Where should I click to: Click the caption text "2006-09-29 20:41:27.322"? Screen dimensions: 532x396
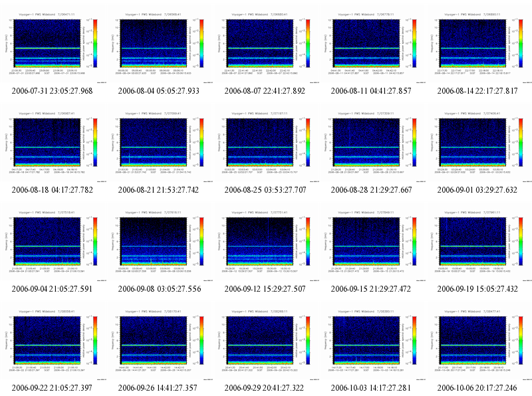tap(264, 388)
